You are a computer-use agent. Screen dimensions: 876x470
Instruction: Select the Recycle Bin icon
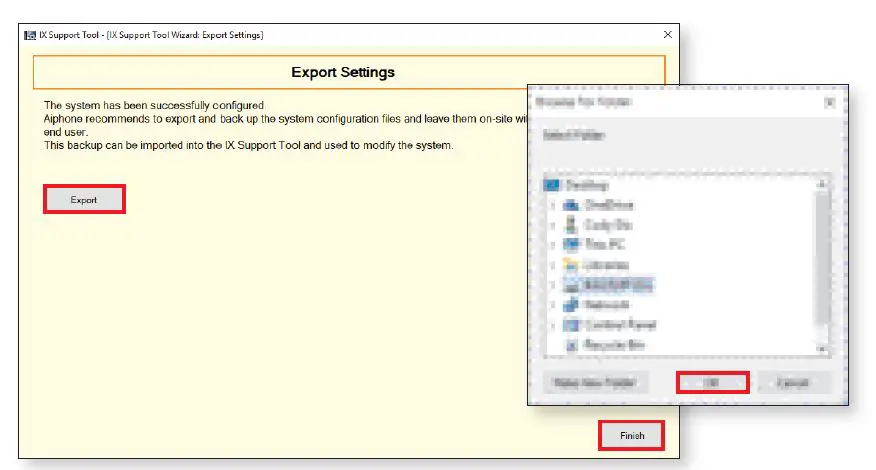[x=571, y=345]
